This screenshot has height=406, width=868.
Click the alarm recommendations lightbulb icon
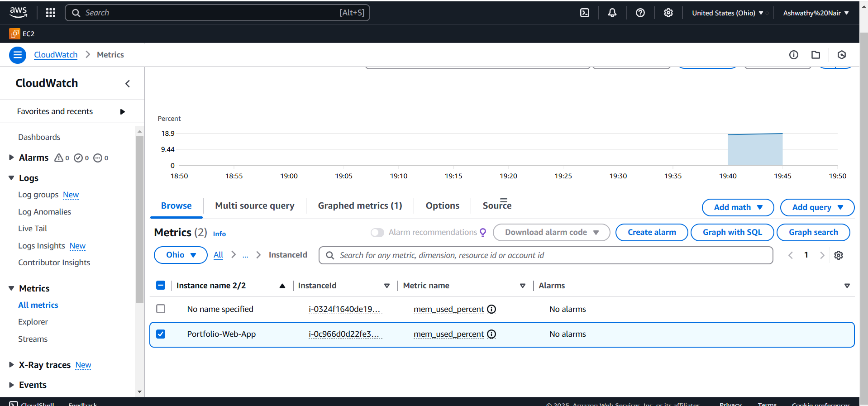pos(483,232)
